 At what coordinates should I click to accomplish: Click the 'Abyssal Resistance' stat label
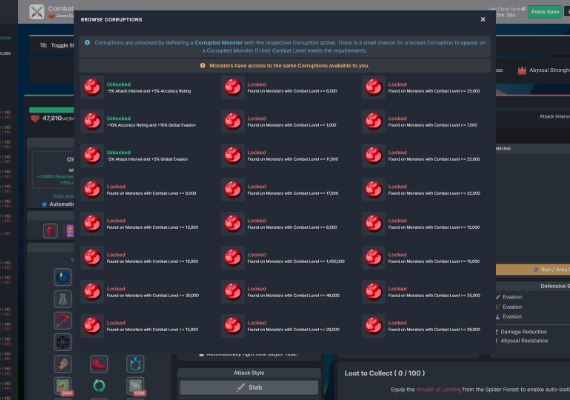[x=524, y=341]
